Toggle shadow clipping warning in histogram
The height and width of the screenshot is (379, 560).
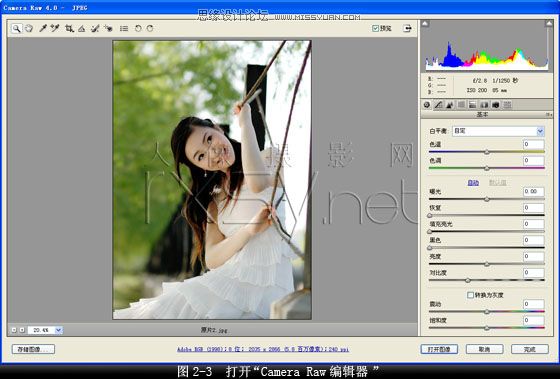coord(425,24)
